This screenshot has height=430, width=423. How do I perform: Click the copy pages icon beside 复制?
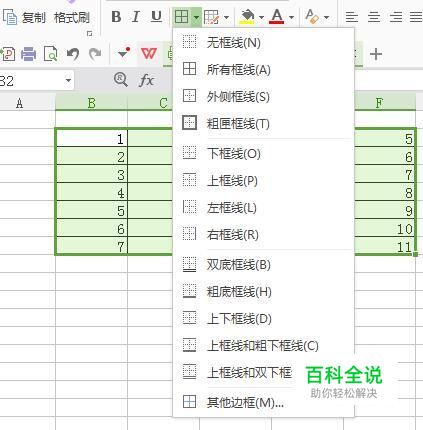(10, 17)
